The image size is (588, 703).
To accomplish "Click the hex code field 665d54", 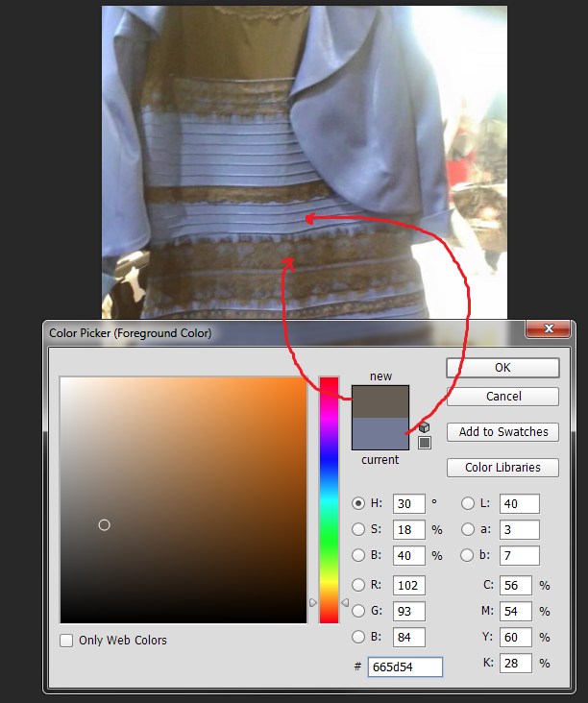I will (x=405, y=667).
